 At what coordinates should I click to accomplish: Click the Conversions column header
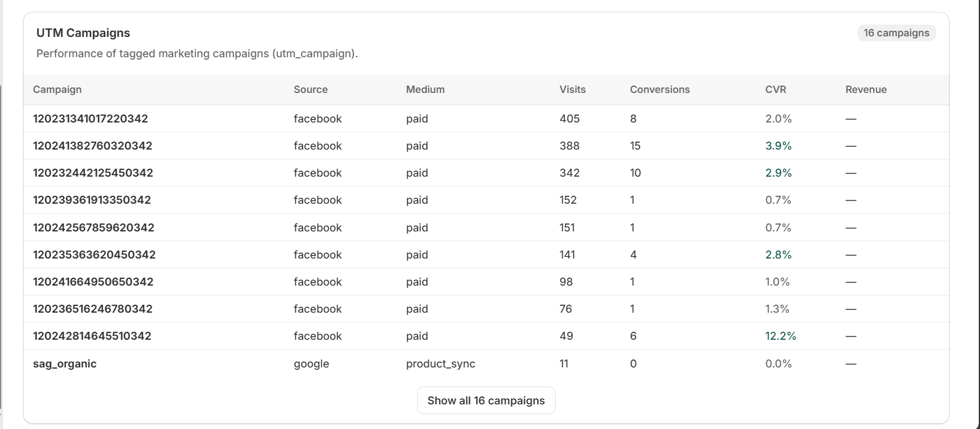660,90
